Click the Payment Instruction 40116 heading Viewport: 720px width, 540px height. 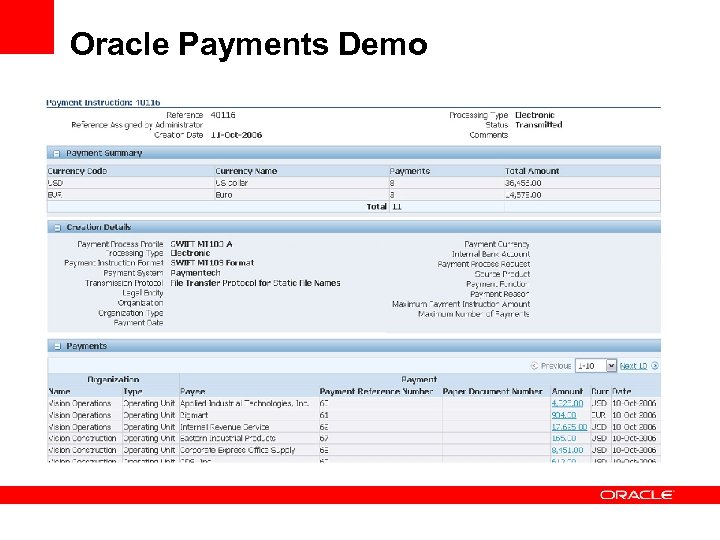(x=103, y=103)
